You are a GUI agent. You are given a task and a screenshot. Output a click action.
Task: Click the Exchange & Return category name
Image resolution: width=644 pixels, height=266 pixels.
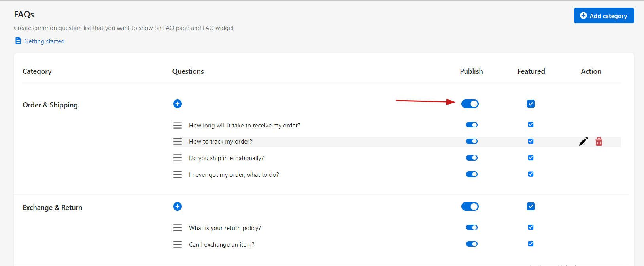(53, 208)
